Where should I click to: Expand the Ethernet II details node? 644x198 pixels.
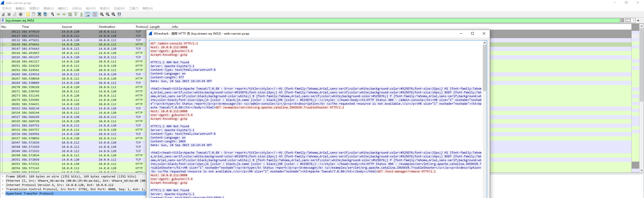pyautogui.click(x=3, y=181)
